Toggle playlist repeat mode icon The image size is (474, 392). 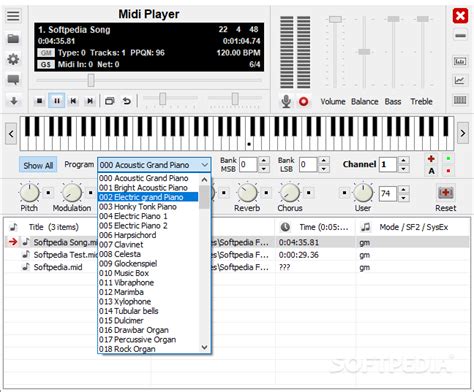[x=110, y=101]
